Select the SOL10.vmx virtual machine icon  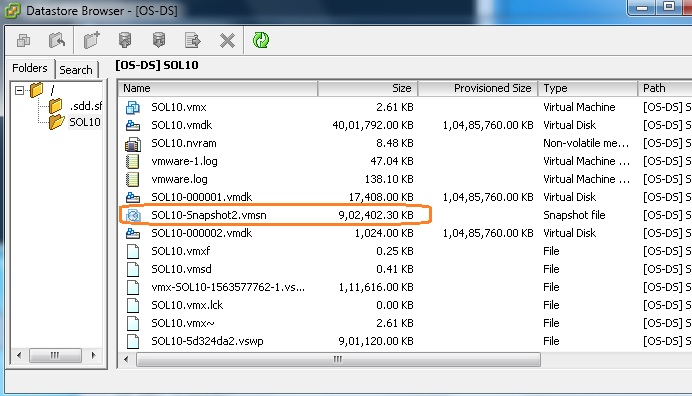point(133,107)
